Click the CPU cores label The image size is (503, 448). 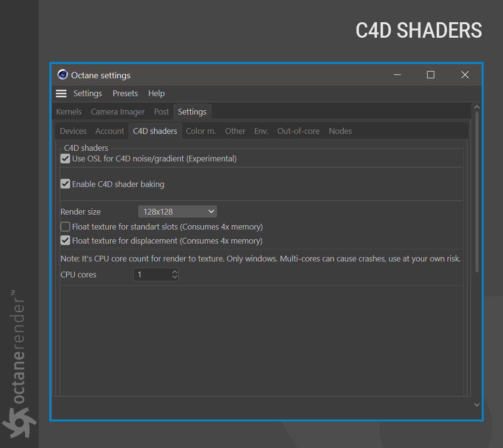(78, 275)
